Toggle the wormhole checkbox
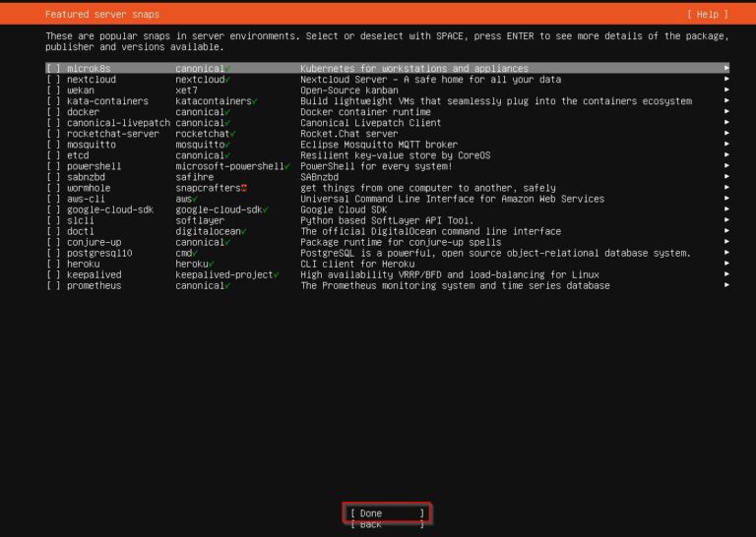This screenshot has height=537, width=756. click(x=53, y=188)
